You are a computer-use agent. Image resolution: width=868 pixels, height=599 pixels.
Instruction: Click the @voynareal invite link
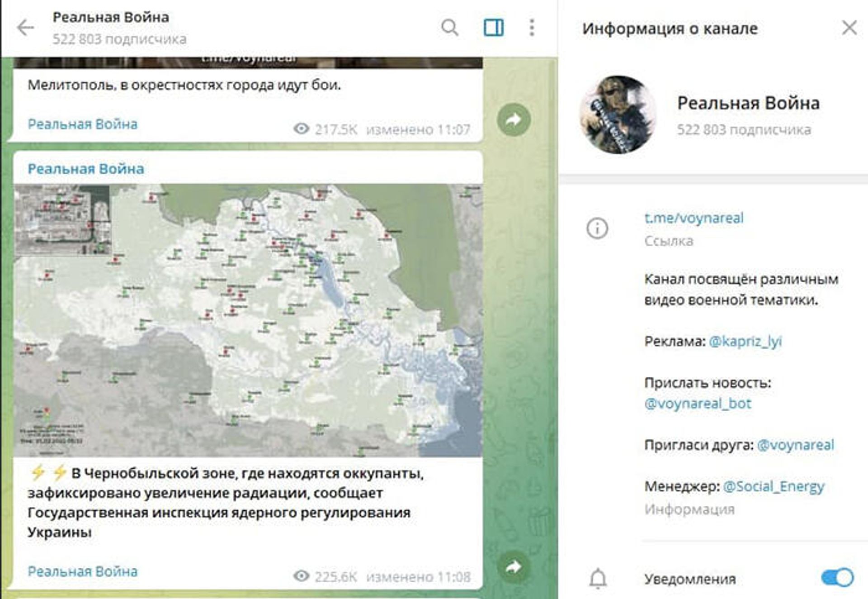coord(795,445)
